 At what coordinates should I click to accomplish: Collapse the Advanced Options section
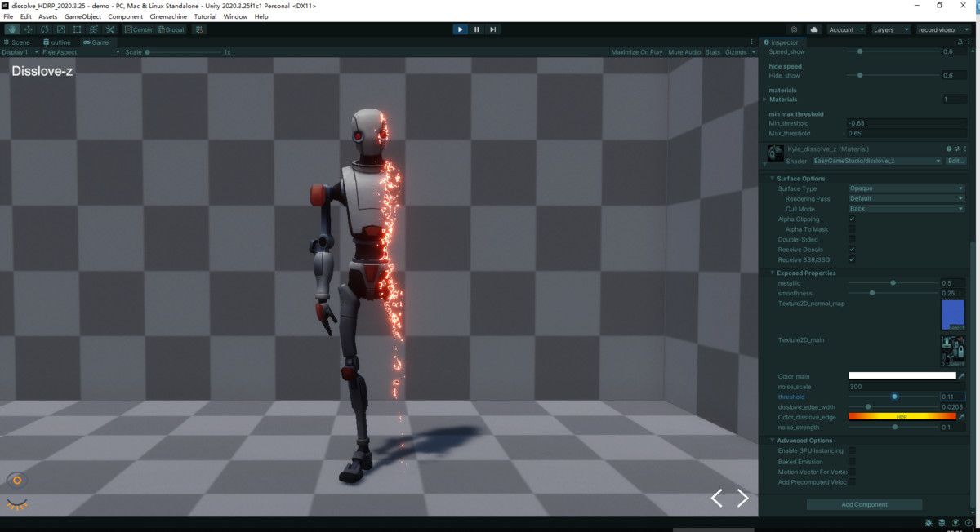[x=772, y=440]
